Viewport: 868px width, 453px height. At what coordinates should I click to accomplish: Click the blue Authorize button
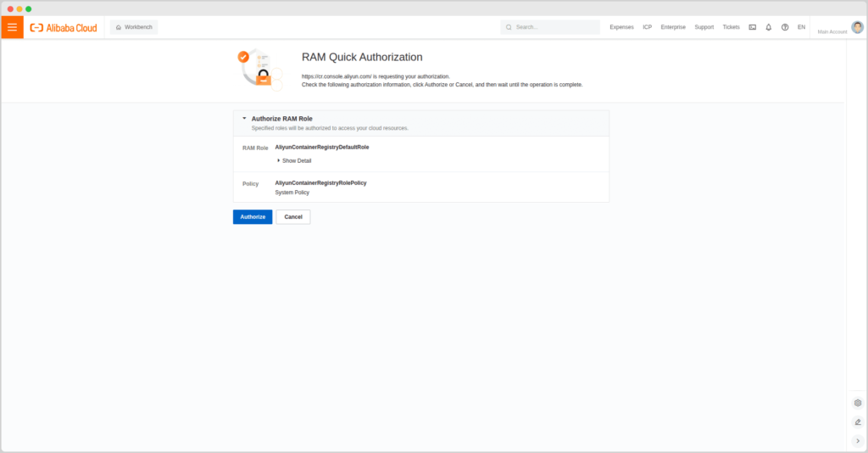click(x=253, y=217)
